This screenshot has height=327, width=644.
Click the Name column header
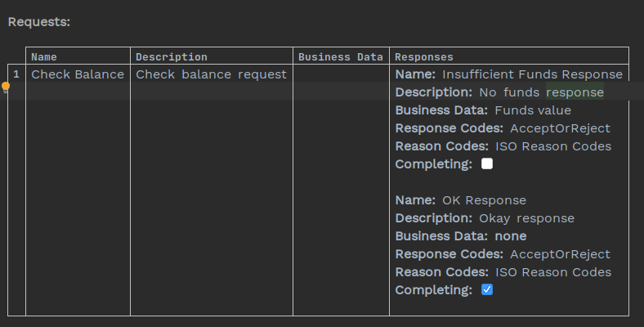(x=44, y=57)
